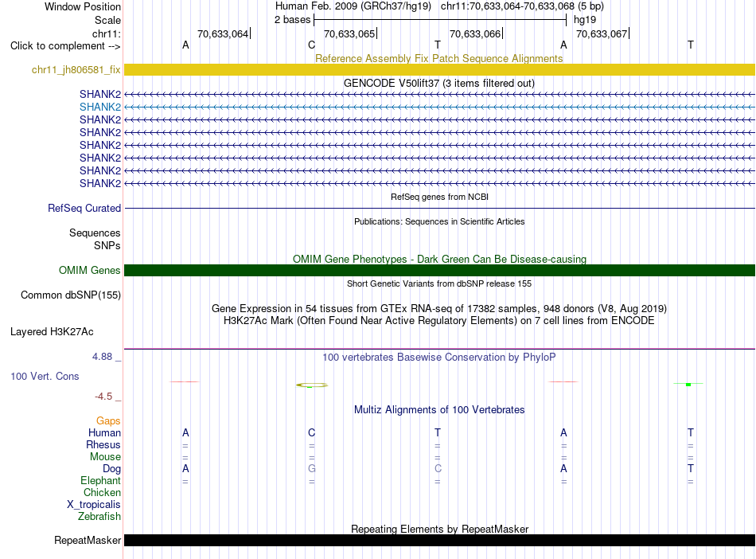Click base C in reference sequence row
Viewport: 756px width, 559px height.
311,45
